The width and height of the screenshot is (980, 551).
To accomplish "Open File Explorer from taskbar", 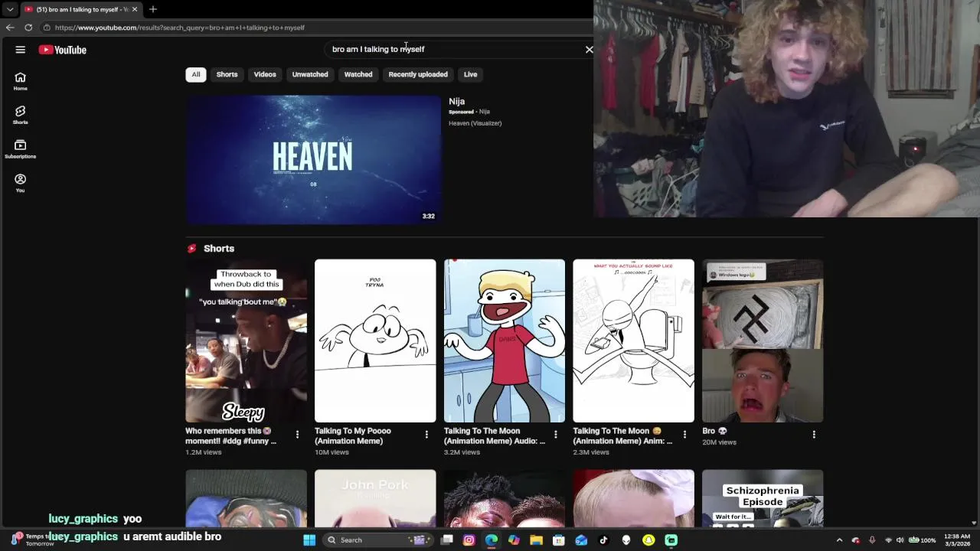I will point(537,540).
